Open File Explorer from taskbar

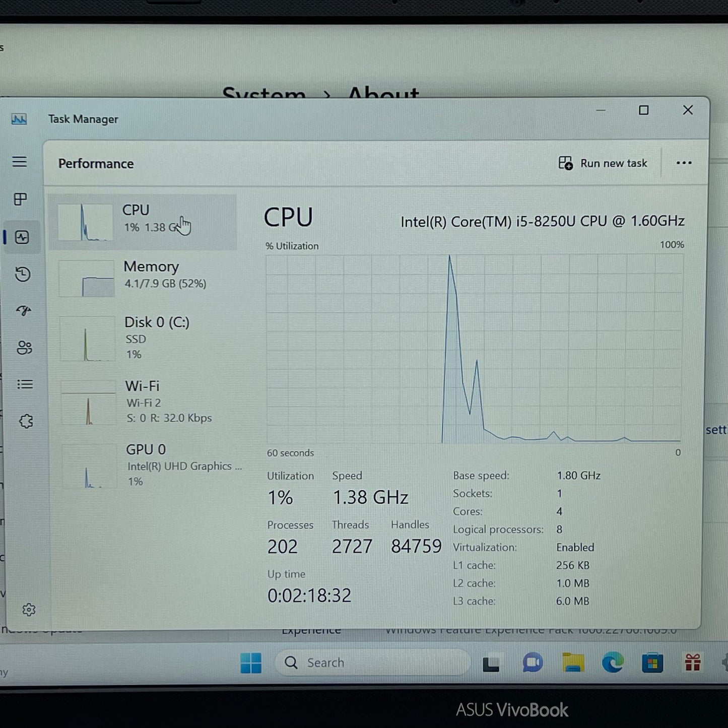pyautogui.click(x=573, y=663)
